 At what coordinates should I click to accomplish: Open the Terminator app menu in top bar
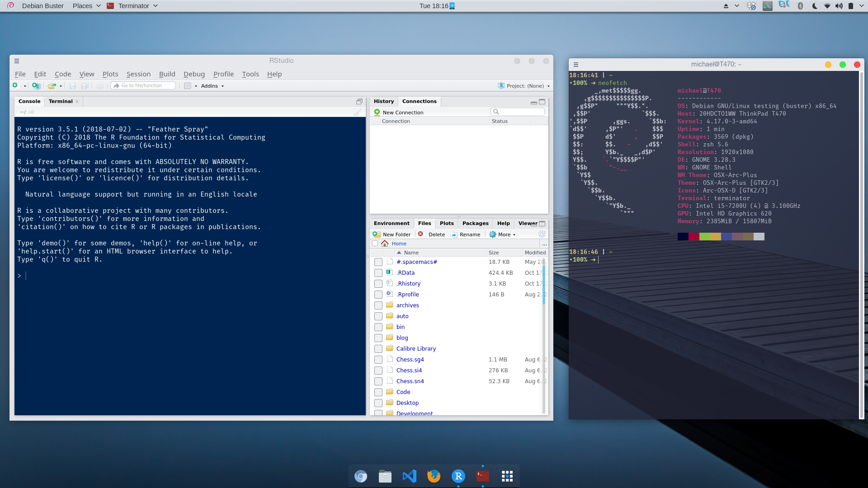[132, 6]
